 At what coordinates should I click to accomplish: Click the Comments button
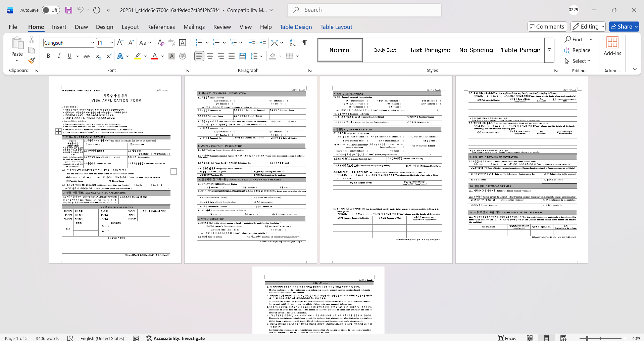point(547,27)
